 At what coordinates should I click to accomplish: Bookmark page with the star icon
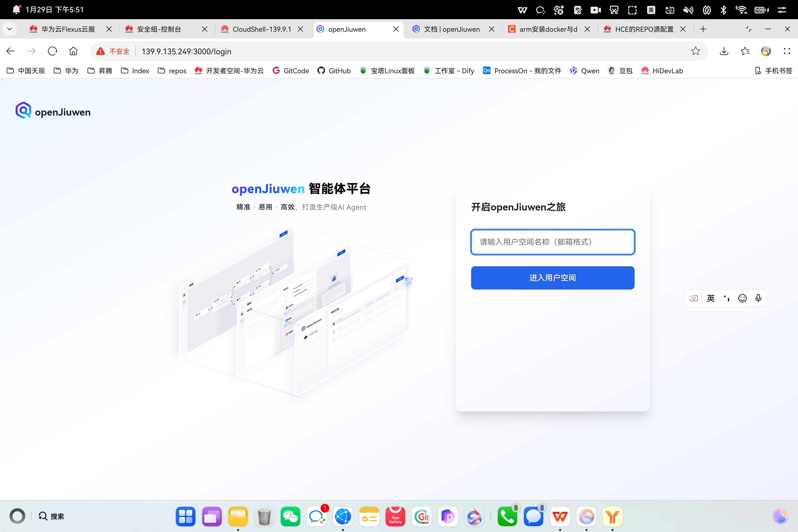pos(695,51)
